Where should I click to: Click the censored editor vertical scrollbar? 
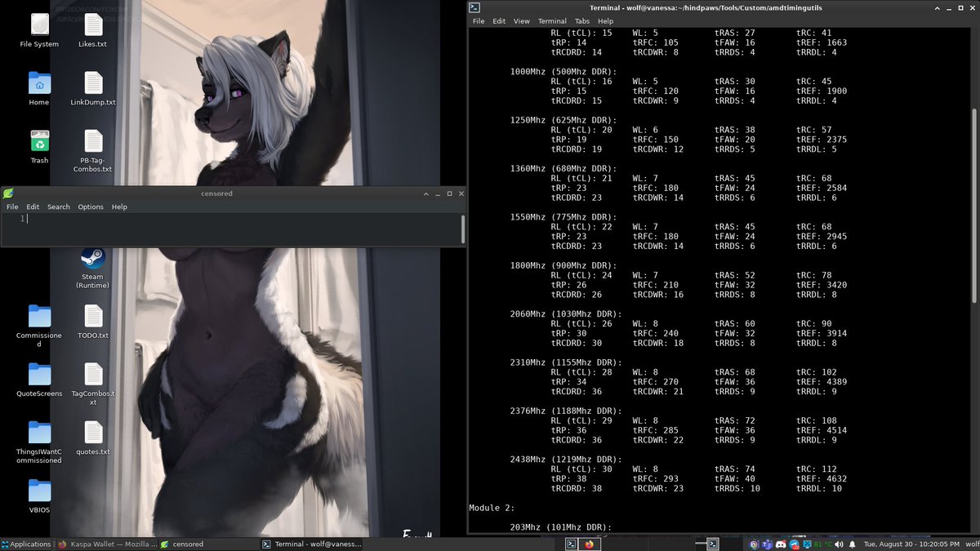click(462, 229)
